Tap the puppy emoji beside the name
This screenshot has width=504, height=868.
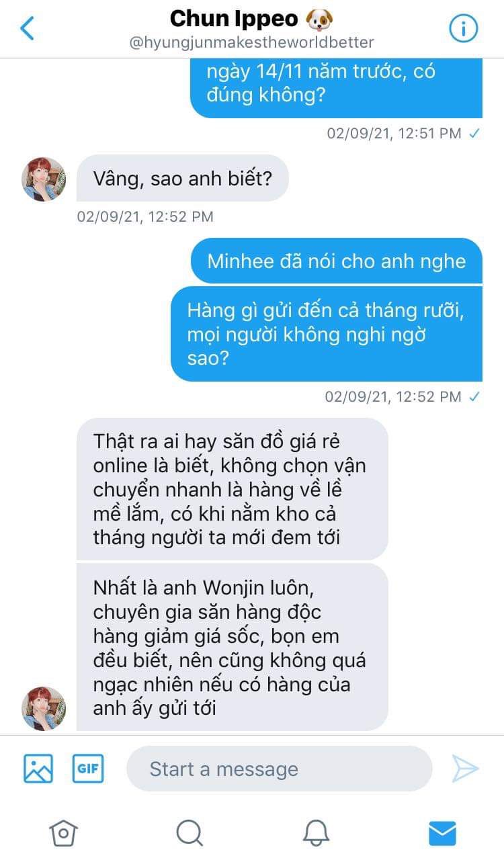click(x=319, y=19)
